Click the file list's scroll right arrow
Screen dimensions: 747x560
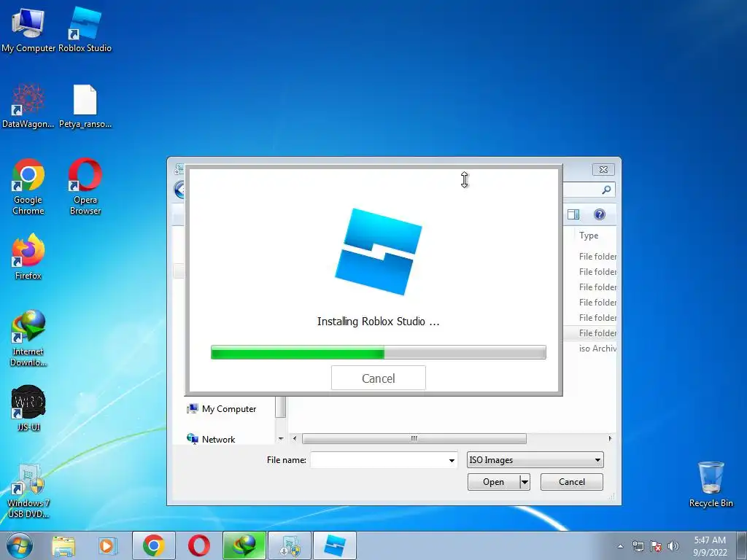pyautogui.click(x=611, y=438)
